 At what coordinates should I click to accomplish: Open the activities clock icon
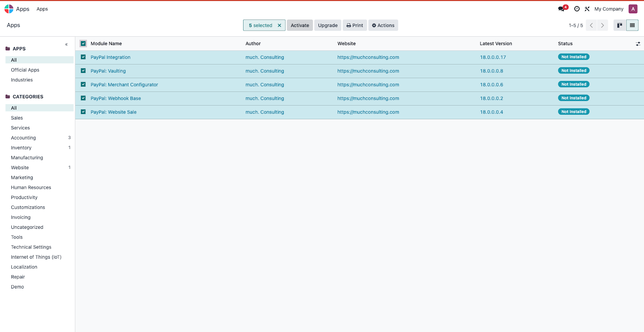pos(577,9)
